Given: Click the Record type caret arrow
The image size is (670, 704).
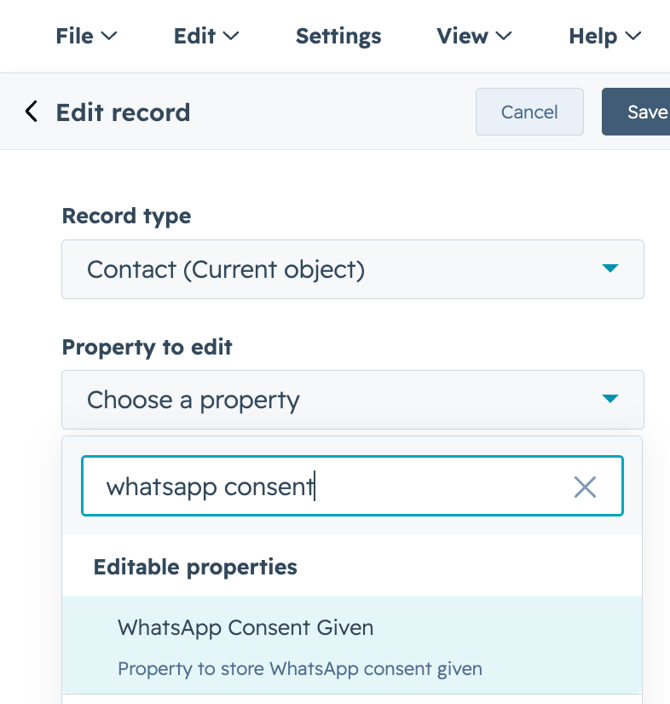Looking at the screenshot, I should [x=610, y=269].
